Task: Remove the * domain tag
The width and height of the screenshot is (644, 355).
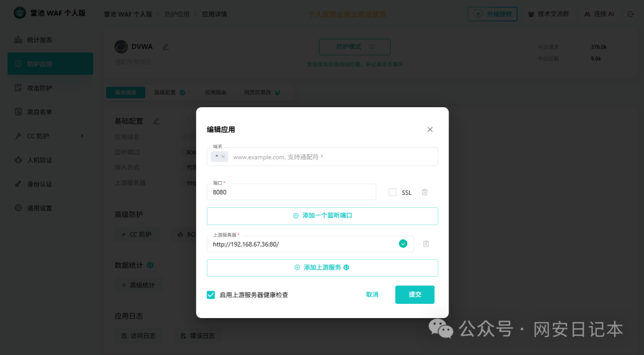Action: pyautogui.click(x=223, y=157)
